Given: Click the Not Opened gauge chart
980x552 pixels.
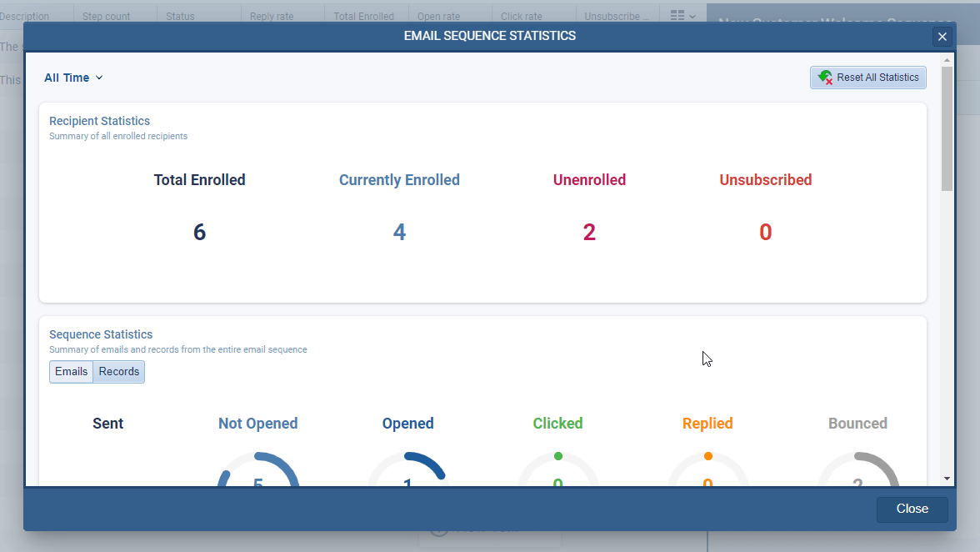Looking at the screenshot, I should [257, 470].
